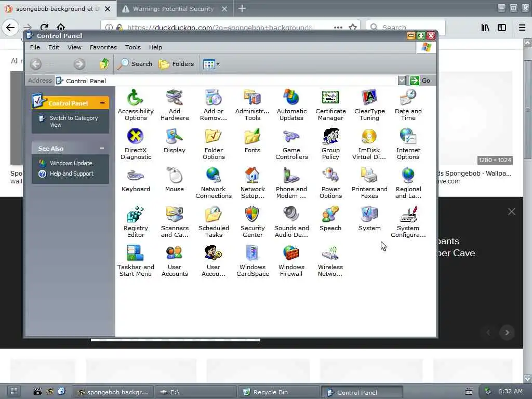Open the Edit menu in Control Panel
This screenshot has height=399, width=532.
(x=54, y=47)
